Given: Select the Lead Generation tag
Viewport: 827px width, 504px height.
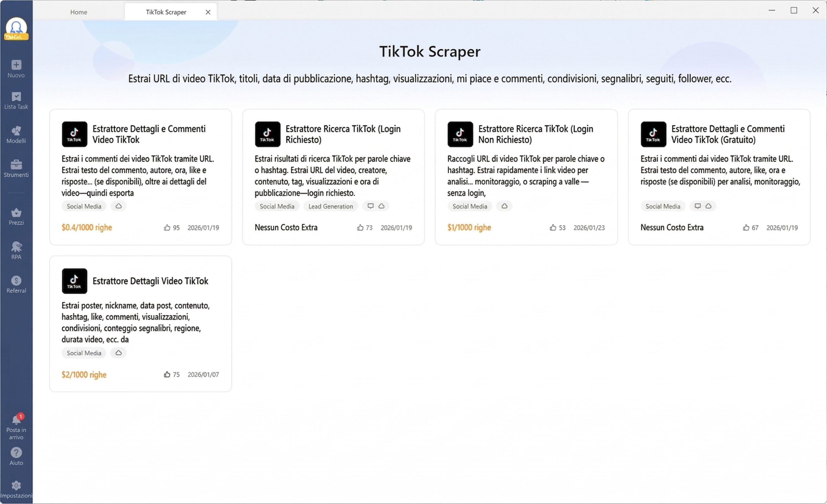Looking at the screenshot, I should (330, 206).
